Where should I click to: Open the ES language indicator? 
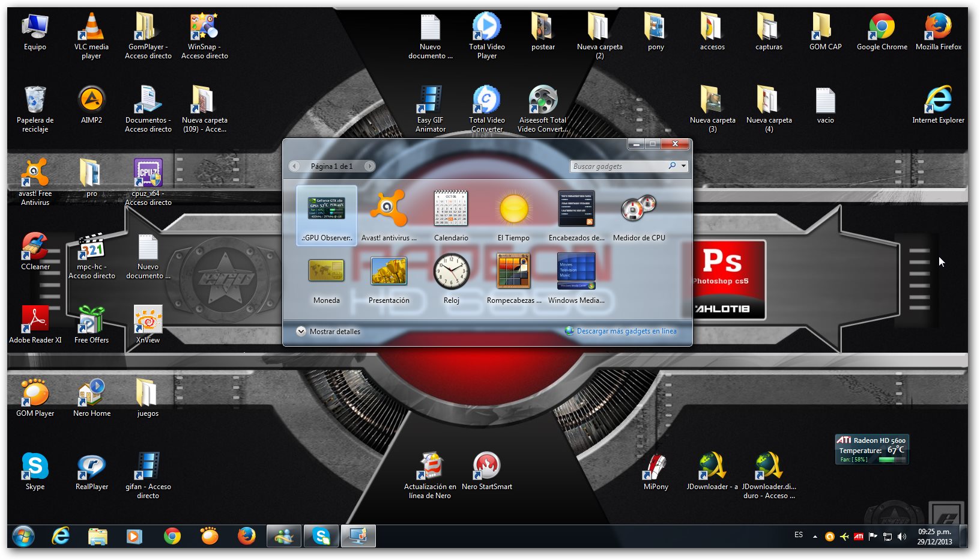coord(799,535)
